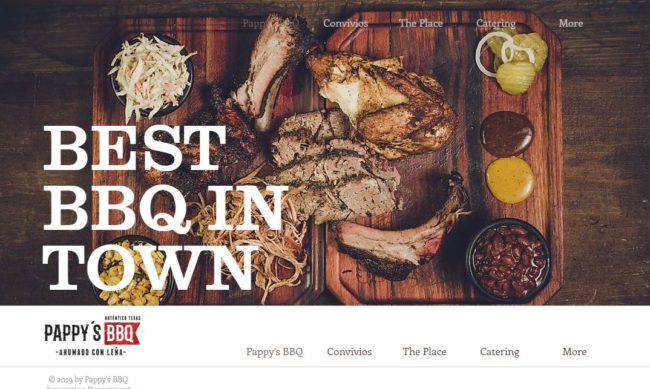
Task: Click faded Pappy's BBQ link over the photo
Action: pyautogui.click(x=270, y=23)
